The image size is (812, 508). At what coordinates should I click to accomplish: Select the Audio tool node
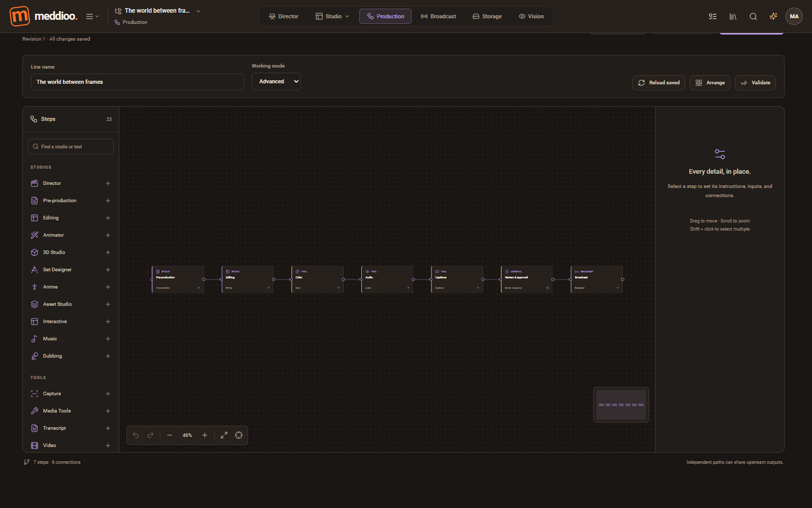387,279
